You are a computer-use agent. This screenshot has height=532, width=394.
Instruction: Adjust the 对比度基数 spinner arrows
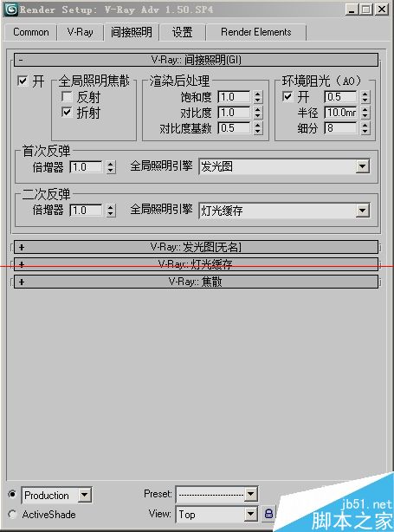coord(258,128)
